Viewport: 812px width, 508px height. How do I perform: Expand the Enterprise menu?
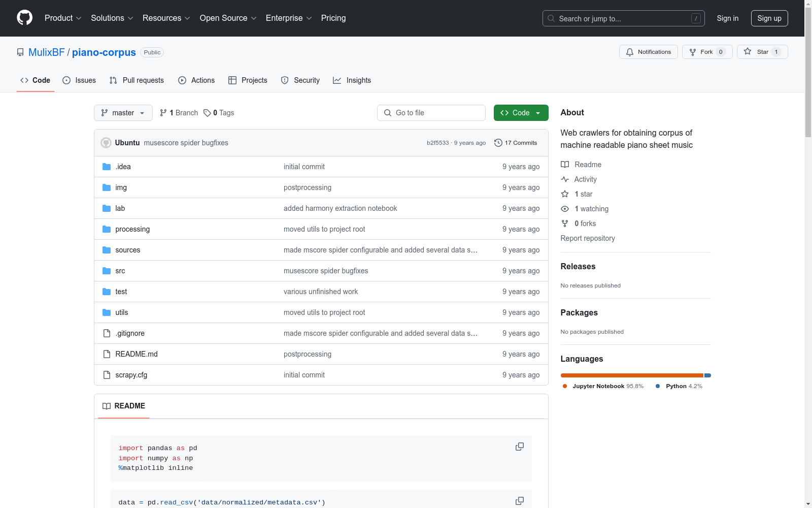[x=289, y=18]
